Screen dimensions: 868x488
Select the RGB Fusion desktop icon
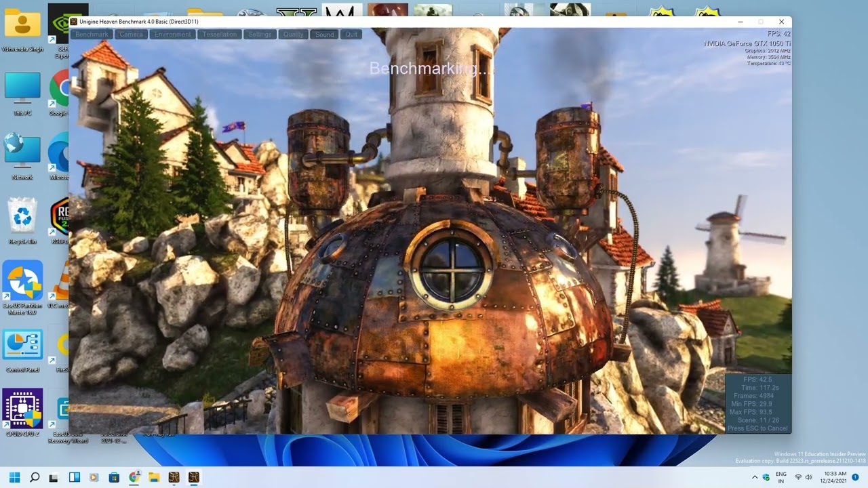(58, 221)
